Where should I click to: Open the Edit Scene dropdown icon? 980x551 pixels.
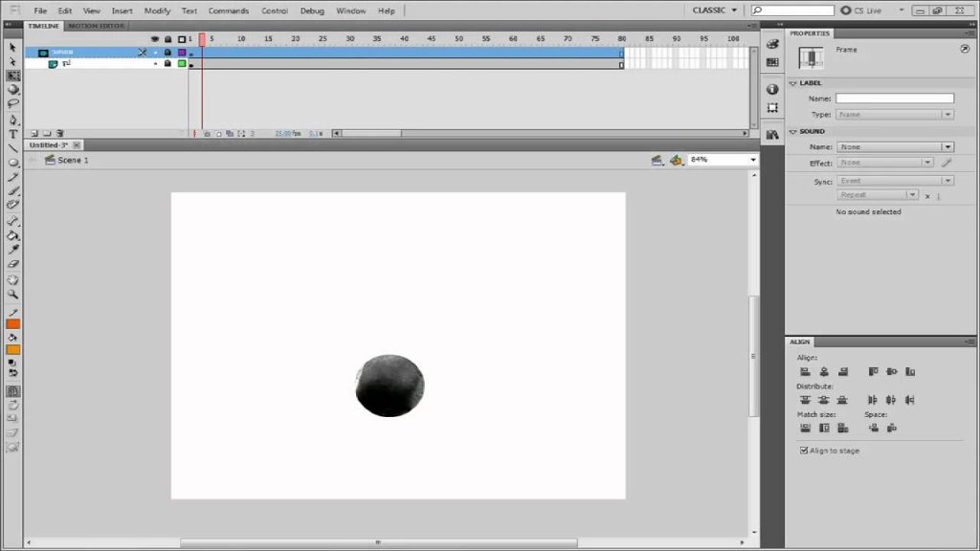[x=657, y=161]
